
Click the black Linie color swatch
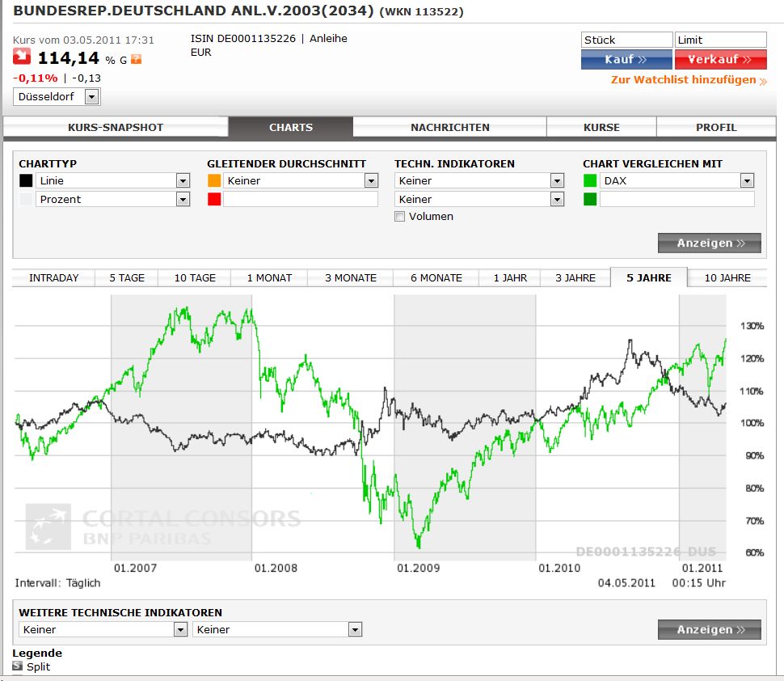click(x=26, y=180)
